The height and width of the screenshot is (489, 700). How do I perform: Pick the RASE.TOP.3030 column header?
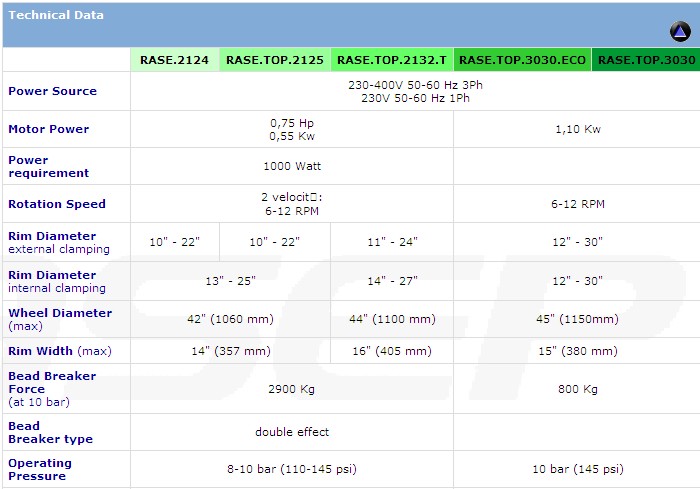(x=646, y=60)
